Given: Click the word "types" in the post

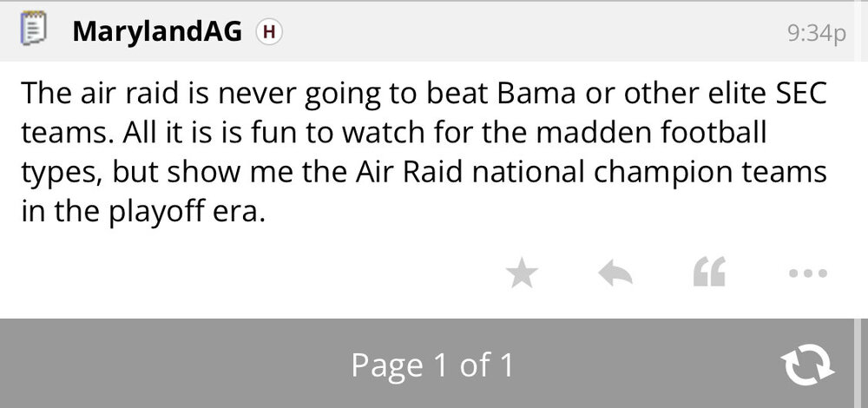Looking at the screenshot, I should click(x=61, y=173).
